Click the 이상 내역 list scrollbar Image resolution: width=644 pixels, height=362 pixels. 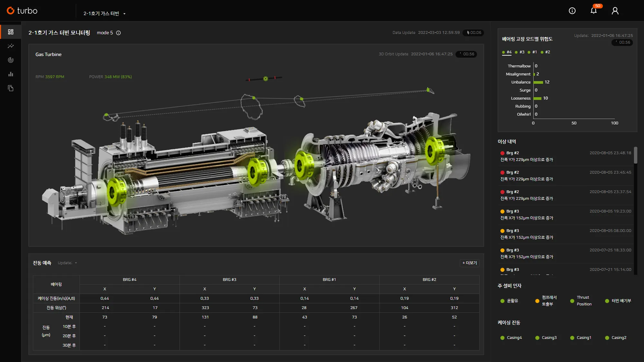635,156
